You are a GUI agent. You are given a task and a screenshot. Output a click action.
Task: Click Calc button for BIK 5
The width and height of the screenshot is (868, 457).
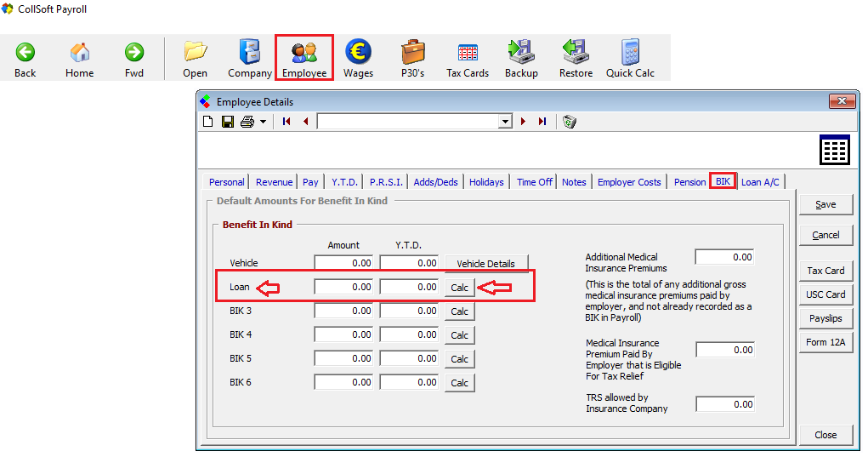click(459, 359)
